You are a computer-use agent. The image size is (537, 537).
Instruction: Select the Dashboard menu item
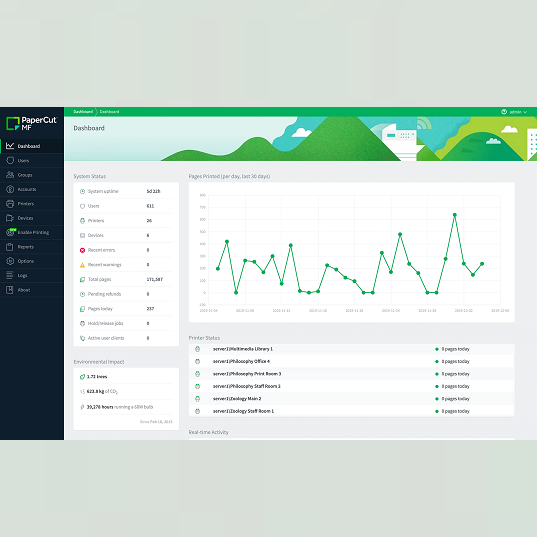32,146
